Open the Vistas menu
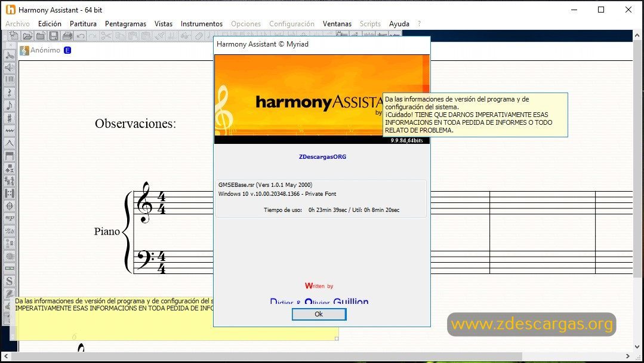 [x=164, y=24]
